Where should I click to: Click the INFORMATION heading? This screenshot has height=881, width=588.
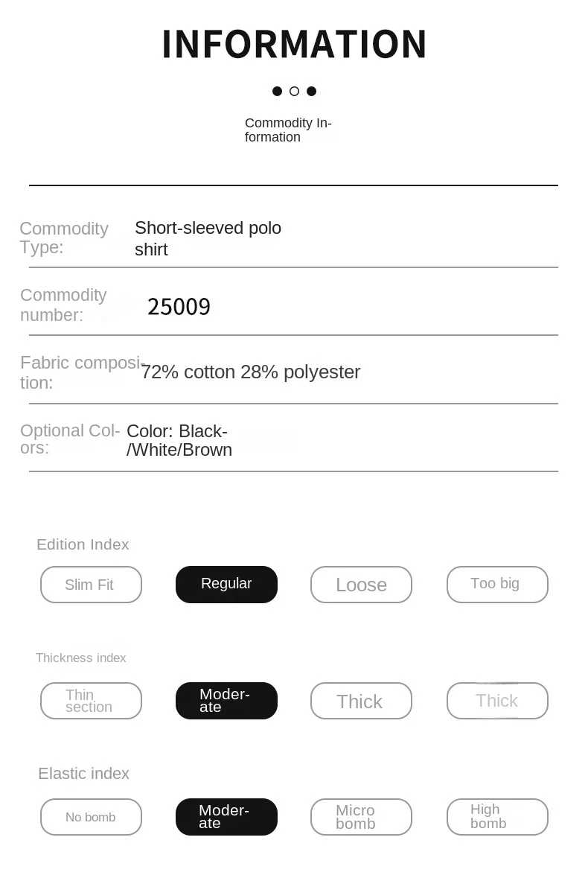pos(294,44)
